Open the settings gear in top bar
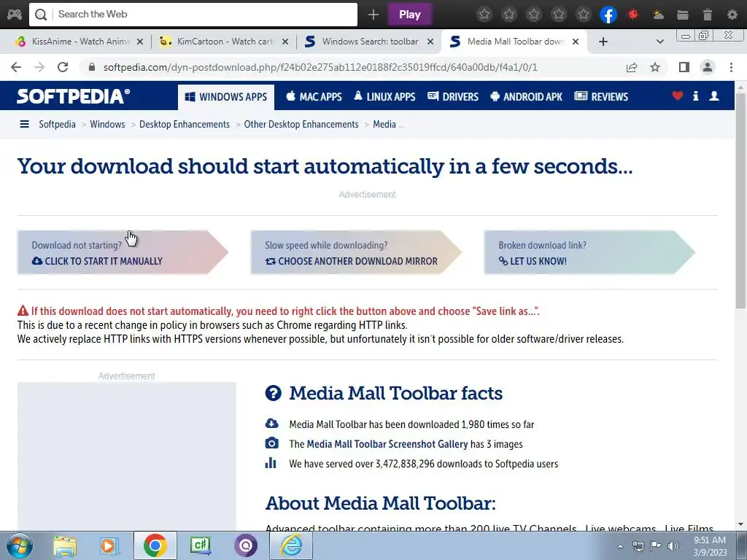Viewport: 747px width, 560px height. 732,15
